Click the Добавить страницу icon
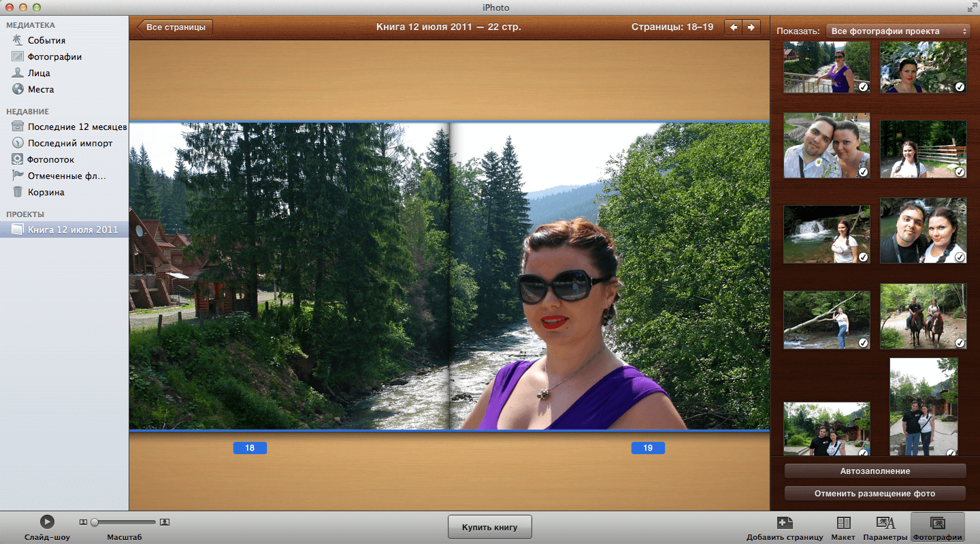980x544 pixels. 784,523
